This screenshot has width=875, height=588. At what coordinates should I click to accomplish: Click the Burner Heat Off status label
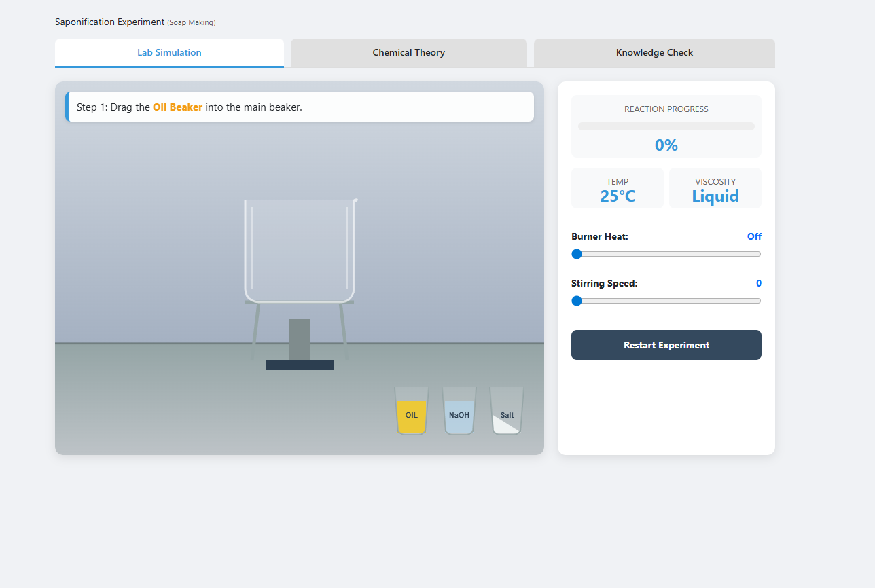[754, 237]
